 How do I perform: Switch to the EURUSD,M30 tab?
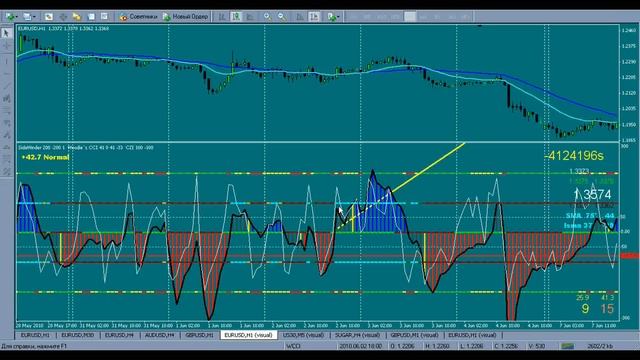click(78, 335)
